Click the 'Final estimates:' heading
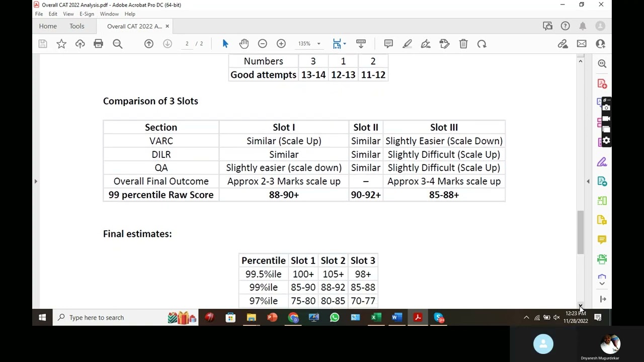The image size is (644, 362). point(137,234)
